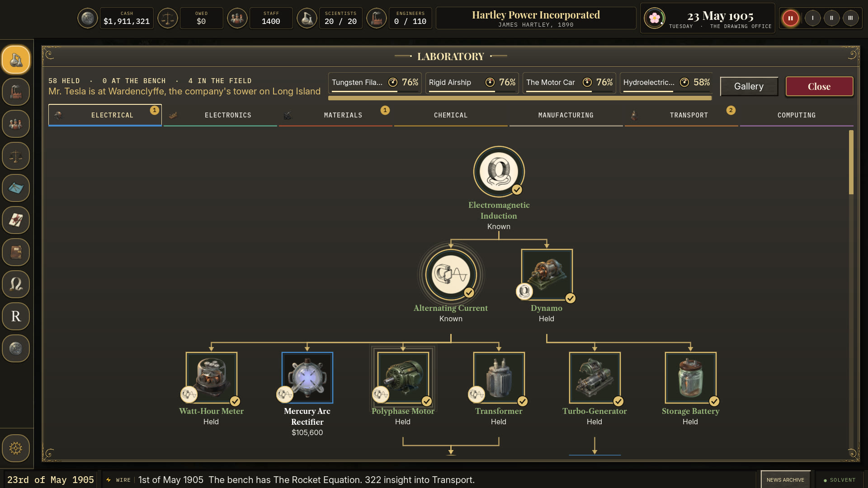This screenshot has width=868, height=488.
Task: Set game speed to II
Action: [x=832, y=19]
